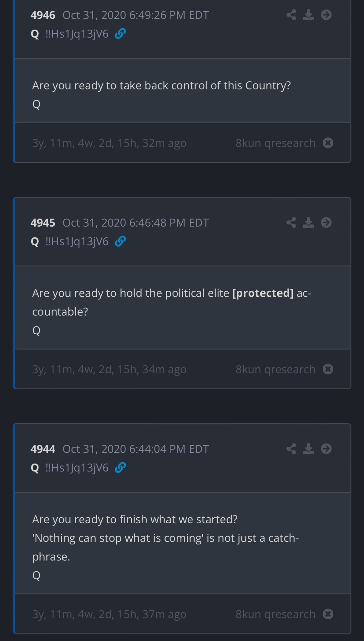
Task: Share post 4944
Action: coord(291,449)
